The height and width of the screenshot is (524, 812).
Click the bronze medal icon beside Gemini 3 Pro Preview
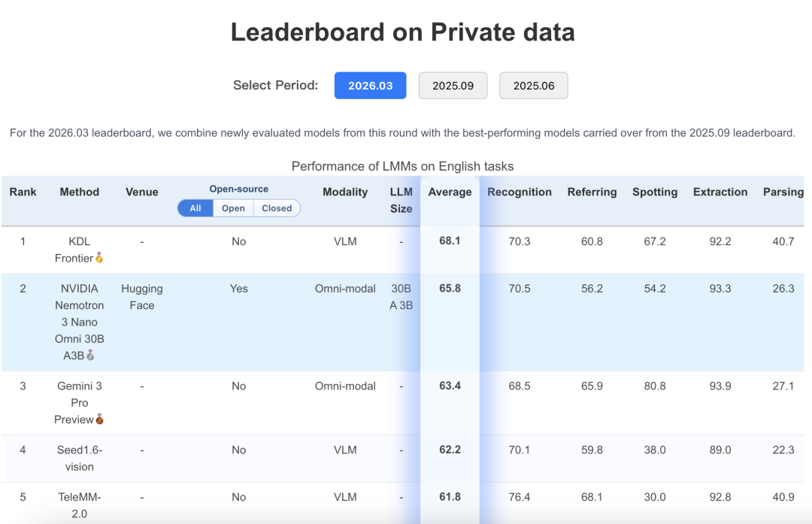coord(99,420)
